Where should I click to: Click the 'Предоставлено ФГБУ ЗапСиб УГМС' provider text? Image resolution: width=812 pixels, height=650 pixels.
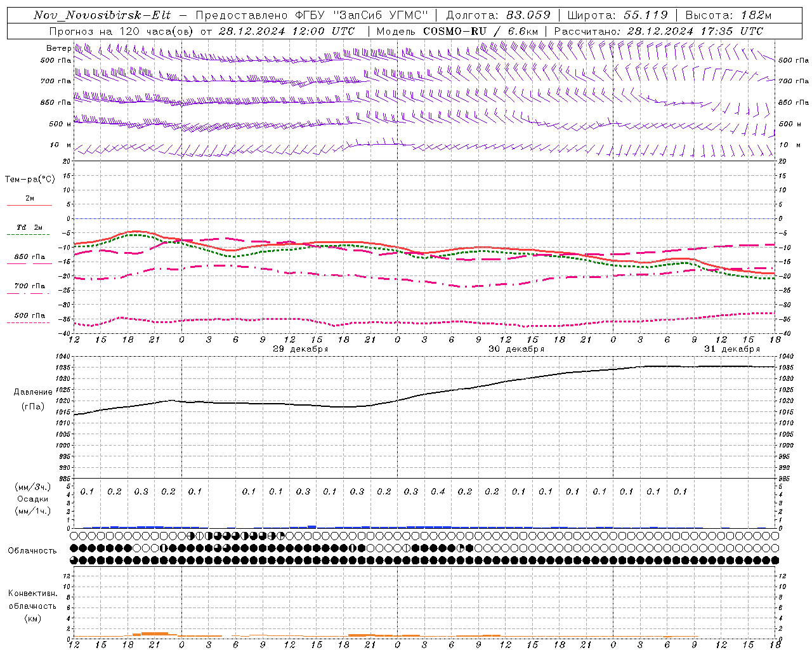[312, 15]
